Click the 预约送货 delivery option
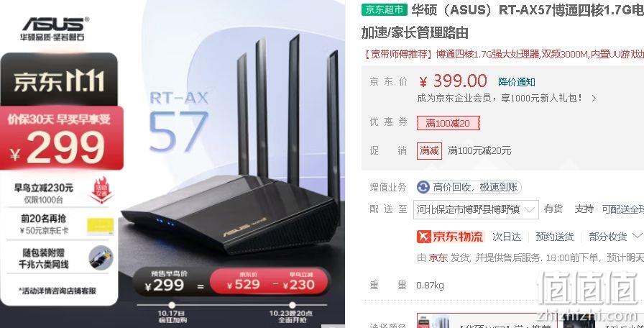Screen dimensions: 644x328 tap(554, 237)
